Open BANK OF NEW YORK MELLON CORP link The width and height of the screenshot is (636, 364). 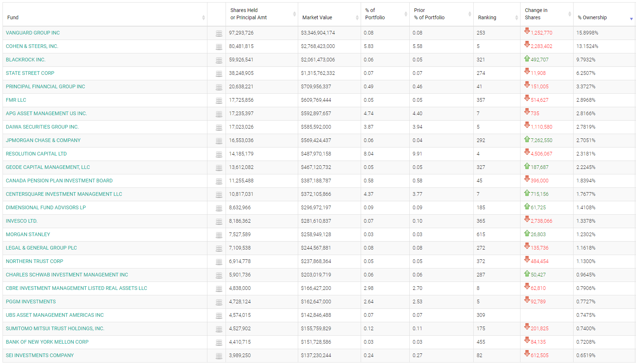pos(47,342)
